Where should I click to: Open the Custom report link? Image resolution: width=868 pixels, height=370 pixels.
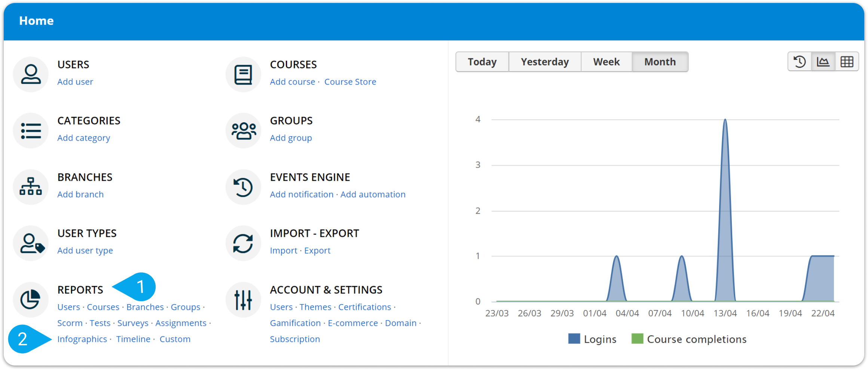point(175,339)
